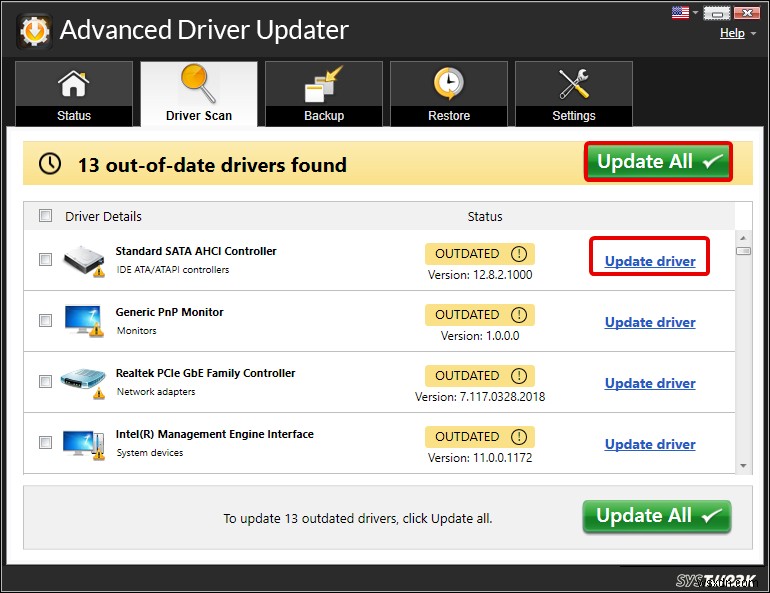Open the Settings tab
Image resolution: width=770 pixels, height=593 pixels.
pyautogui.click(x=574, y=94)
